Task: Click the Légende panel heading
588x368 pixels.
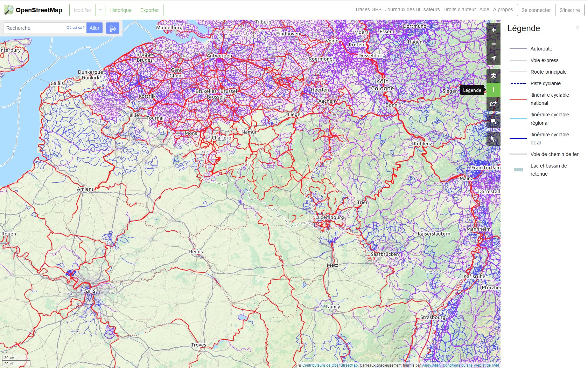Action: click(524, 28)
